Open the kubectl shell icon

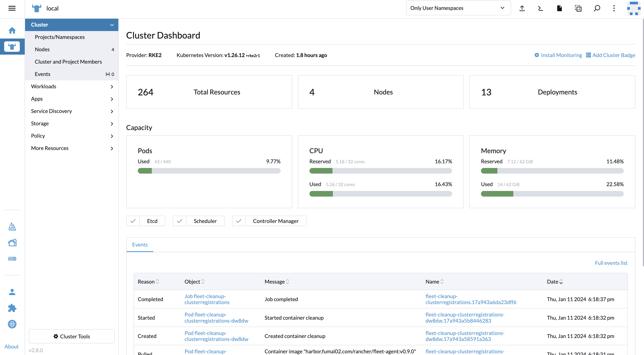(540, 8)
